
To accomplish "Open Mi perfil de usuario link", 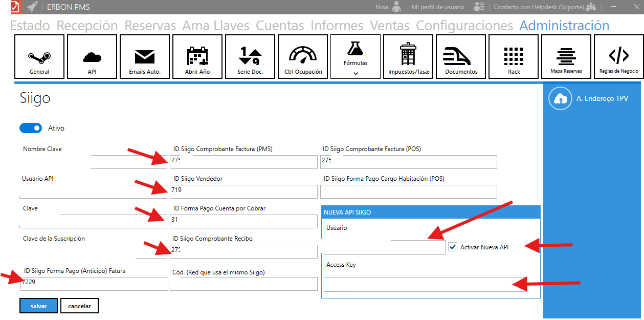I will point(438,7).
